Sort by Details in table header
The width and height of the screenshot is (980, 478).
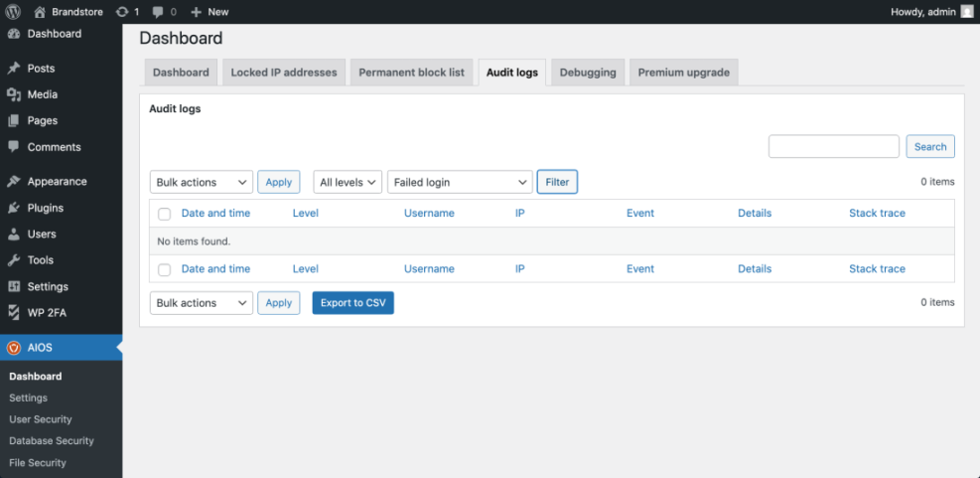click(x=755, y=213)
